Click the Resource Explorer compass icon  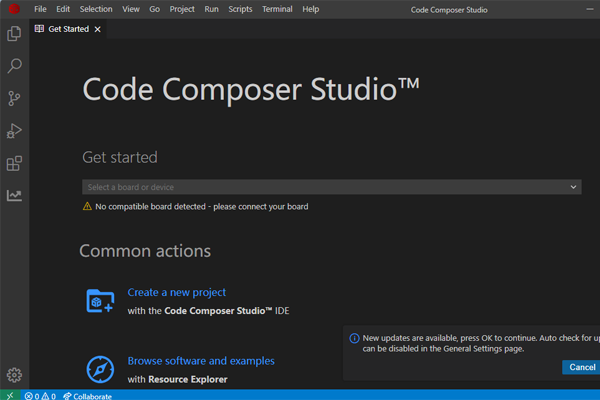[x=100, y=369]
